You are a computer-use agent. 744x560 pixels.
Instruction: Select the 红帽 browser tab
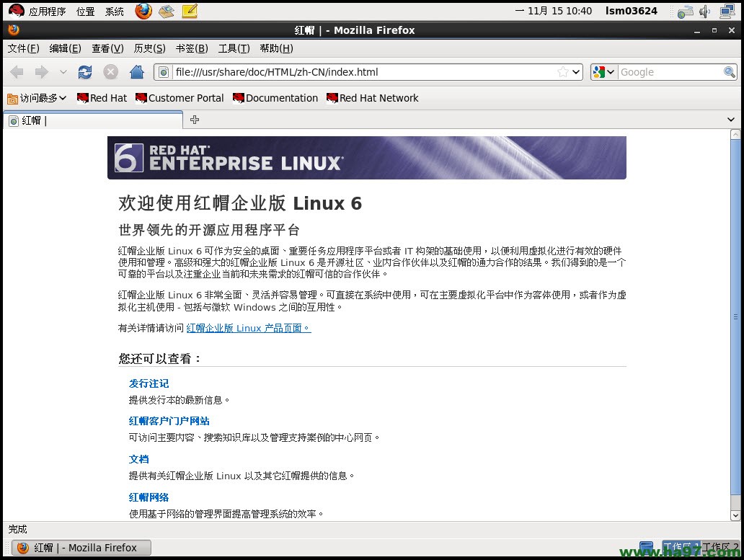click(x=93, y=120)
